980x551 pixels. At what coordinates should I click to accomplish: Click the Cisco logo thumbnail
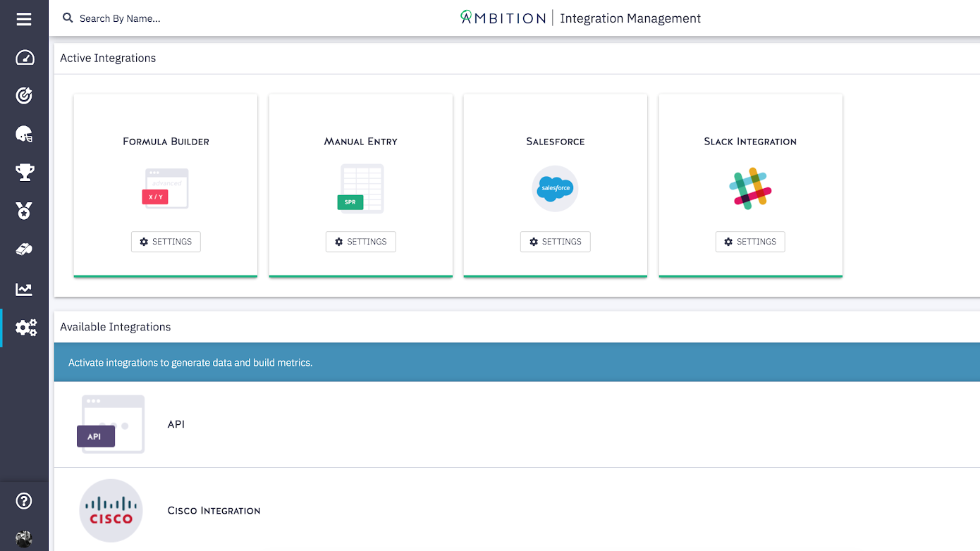111,510
